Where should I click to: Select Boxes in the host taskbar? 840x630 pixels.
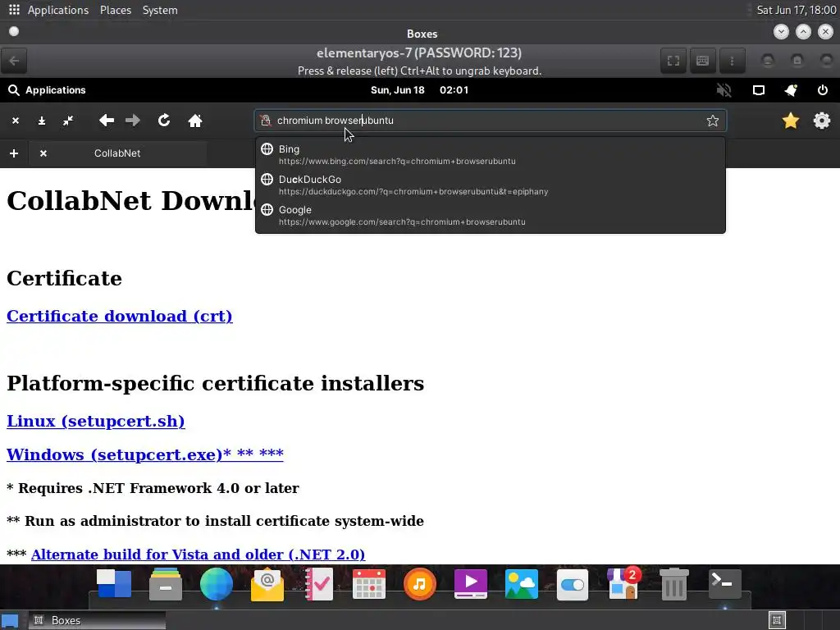(97, 620)
